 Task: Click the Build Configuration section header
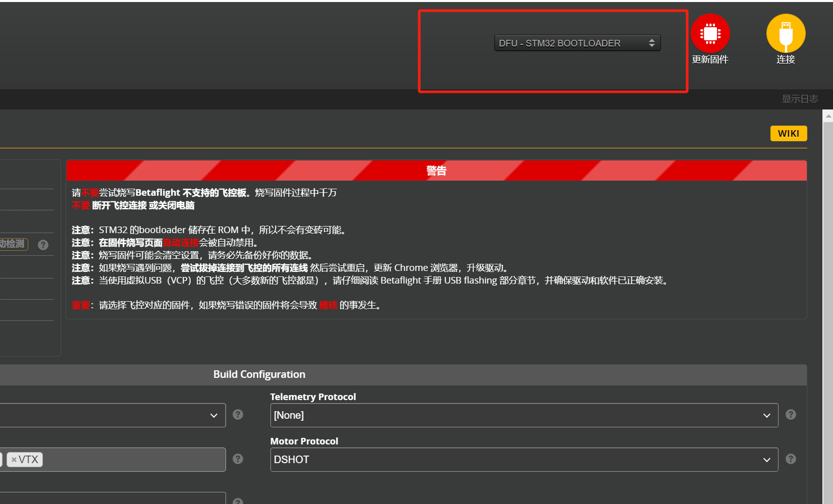click(x=259, y=374)
